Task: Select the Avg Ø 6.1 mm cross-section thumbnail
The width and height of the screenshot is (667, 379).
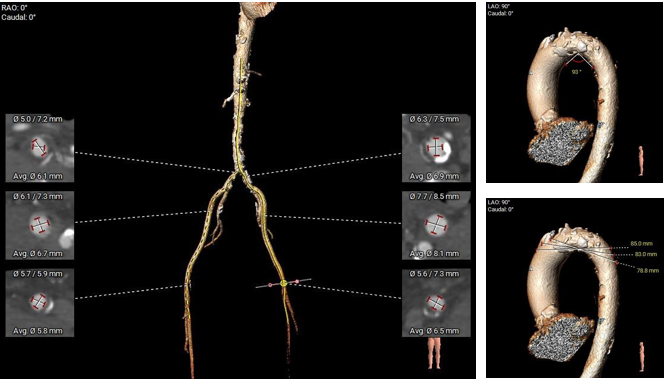Action: click(x=40, y=148)
